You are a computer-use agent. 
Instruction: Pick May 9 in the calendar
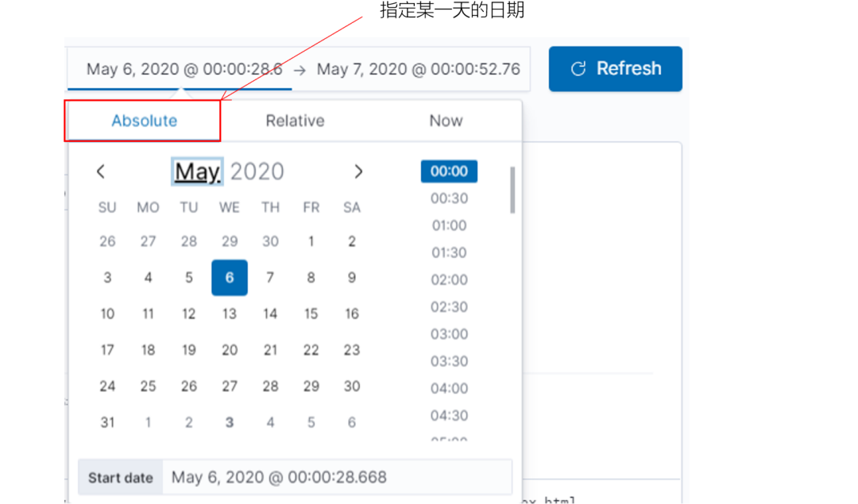[x=352, y=278]
